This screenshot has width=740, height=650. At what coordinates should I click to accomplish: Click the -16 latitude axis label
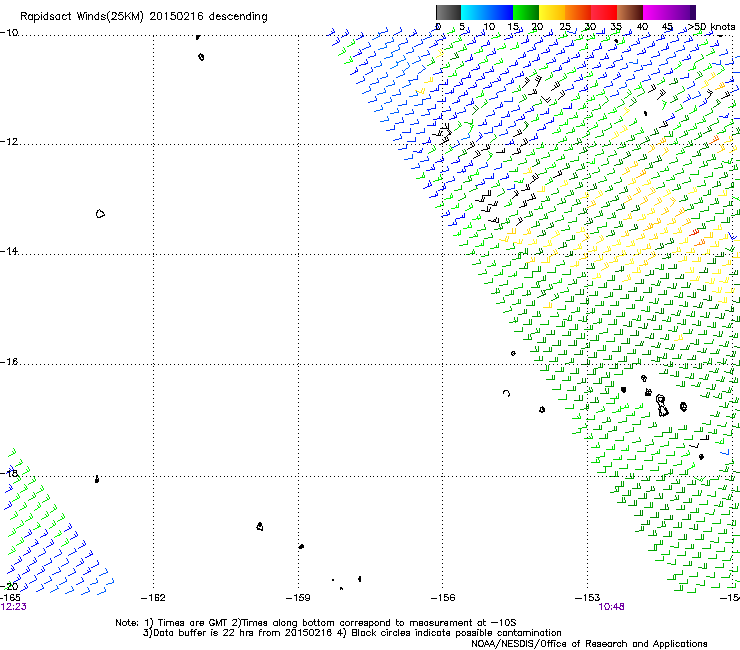[9, 362]
